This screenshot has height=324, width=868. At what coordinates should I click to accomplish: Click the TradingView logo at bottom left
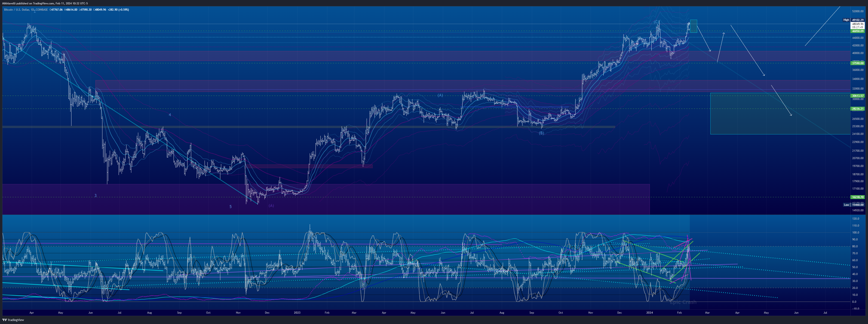pyautogui.click(x=13, y=320)
